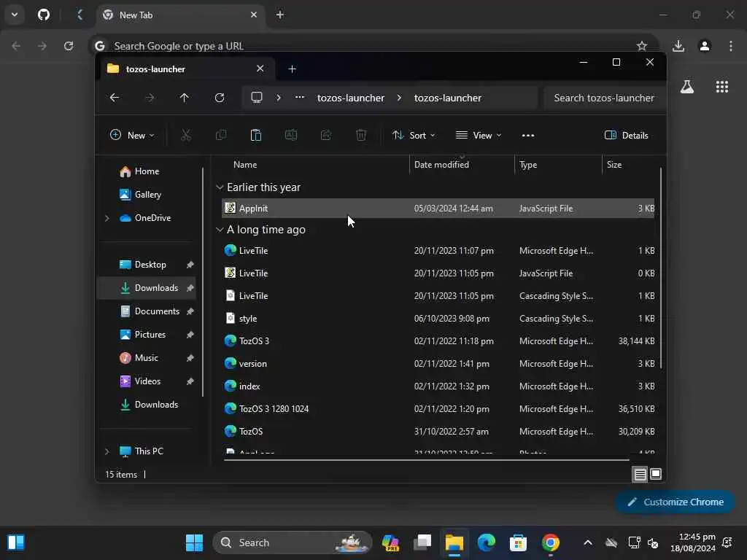Collapse the Earlier this year group
Viewport: 747px width, 560px height.
pyautogui.click(x=220, y=187)
